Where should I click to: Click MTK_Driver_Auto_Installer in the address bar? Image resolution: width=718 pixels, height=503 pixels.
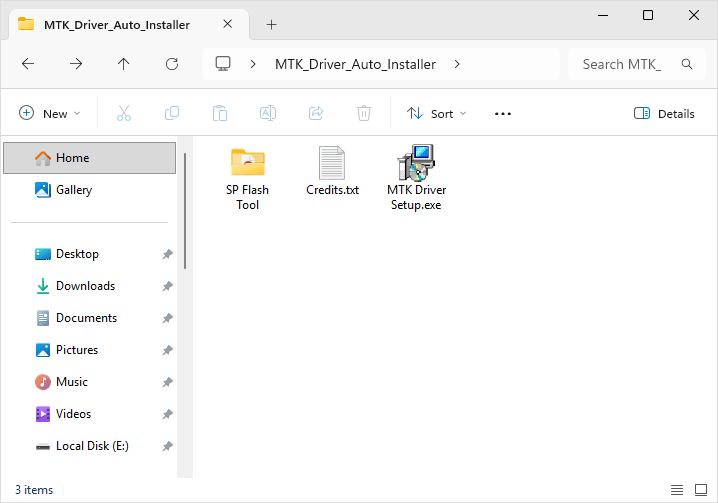(x=355, y=64)
